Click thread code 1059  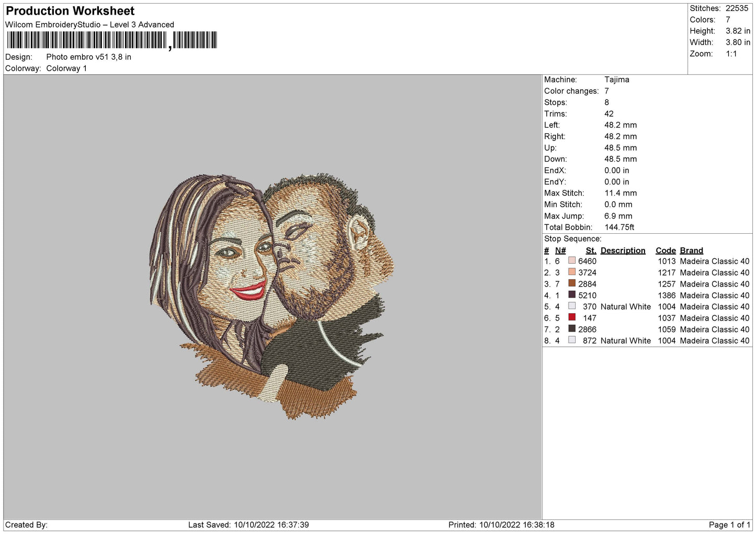click(x=667, y=330)
